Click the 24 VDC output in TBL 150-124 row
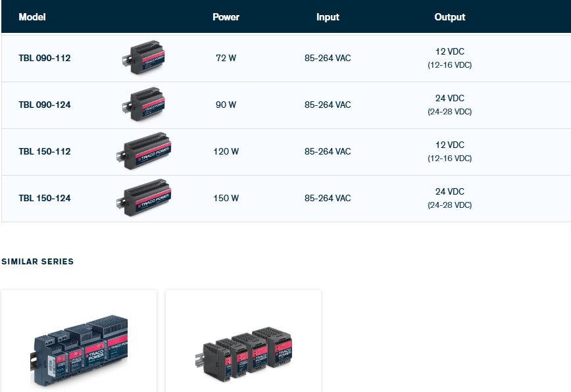This screenshot has width=571, height=392. click(450, 191)
